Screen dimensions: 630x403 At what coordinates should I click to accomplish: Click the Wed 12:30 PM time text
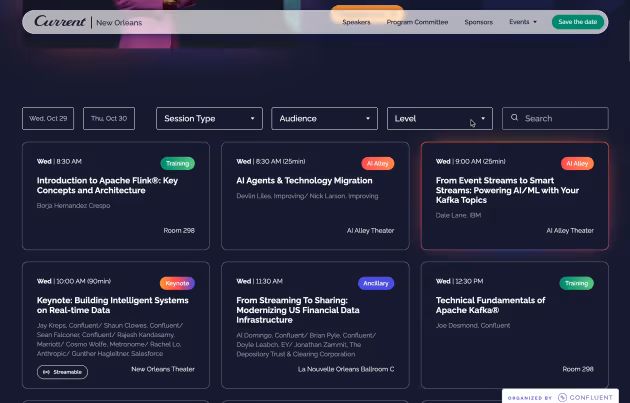[x=459, y=281]
